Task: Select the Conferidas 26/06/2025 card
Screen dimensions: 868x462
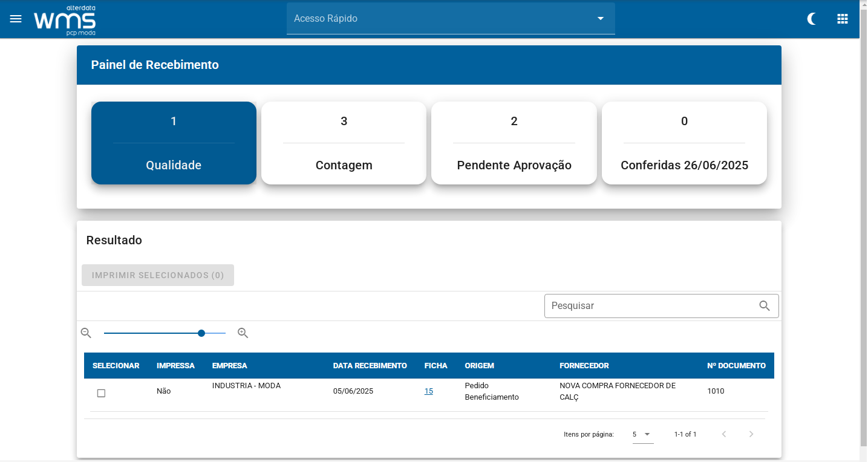Action: tap(684, 143)
